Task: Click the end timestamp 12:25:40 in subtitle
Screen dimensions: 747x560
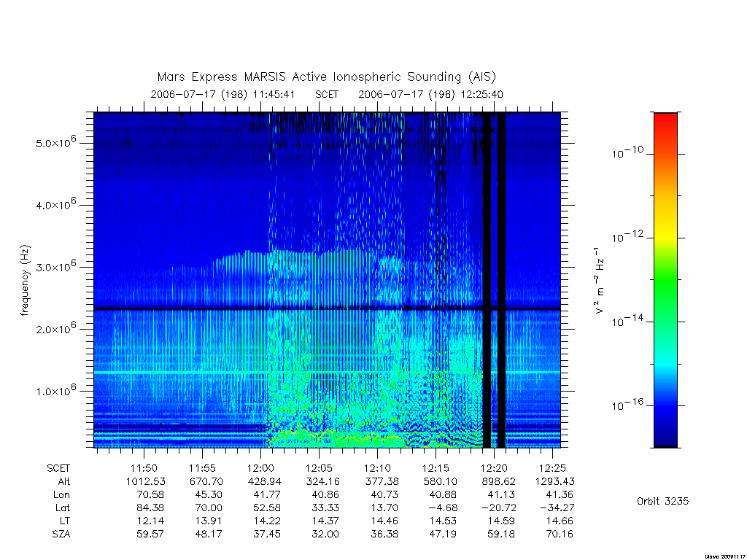Action: [481, 94]
